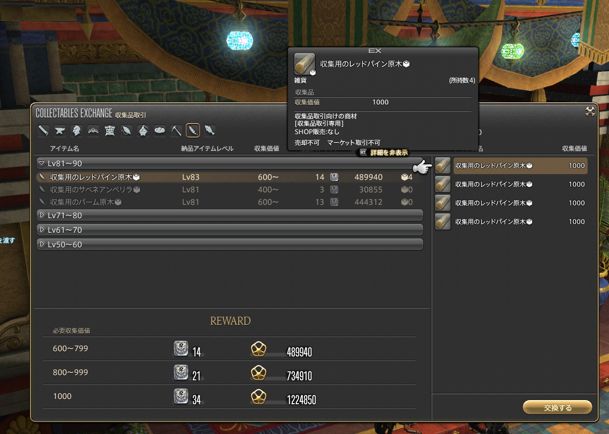Collapse the Lv81~90 group

230,163
